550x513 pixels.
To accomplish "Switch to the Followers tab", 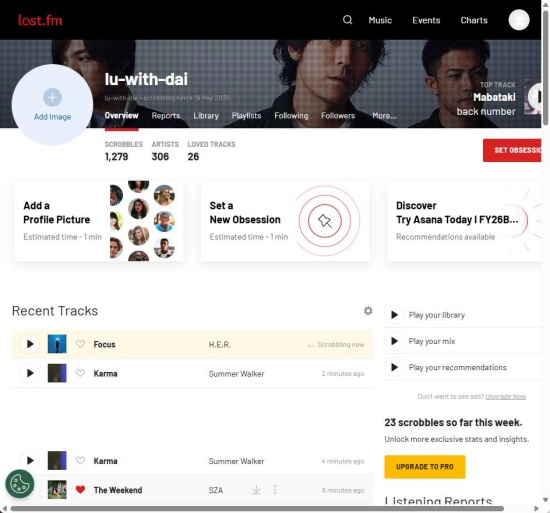I will (x=338, y=115).
